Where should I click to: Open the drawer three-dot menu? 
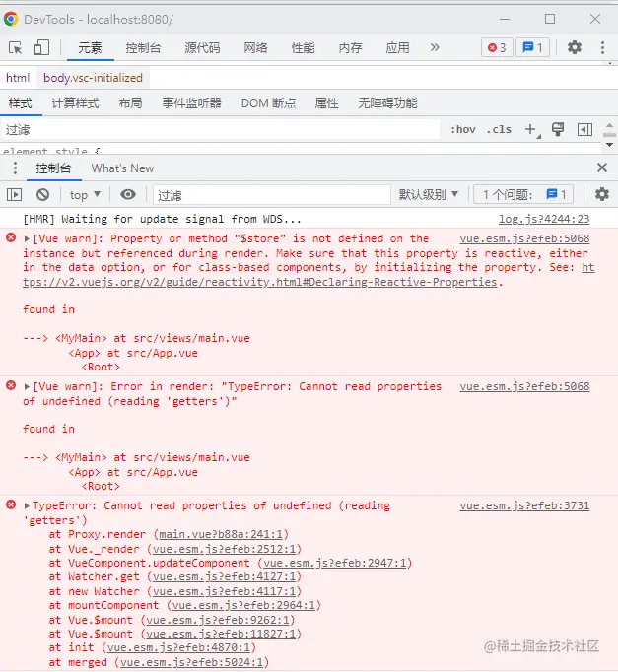(x=15, y=168)
